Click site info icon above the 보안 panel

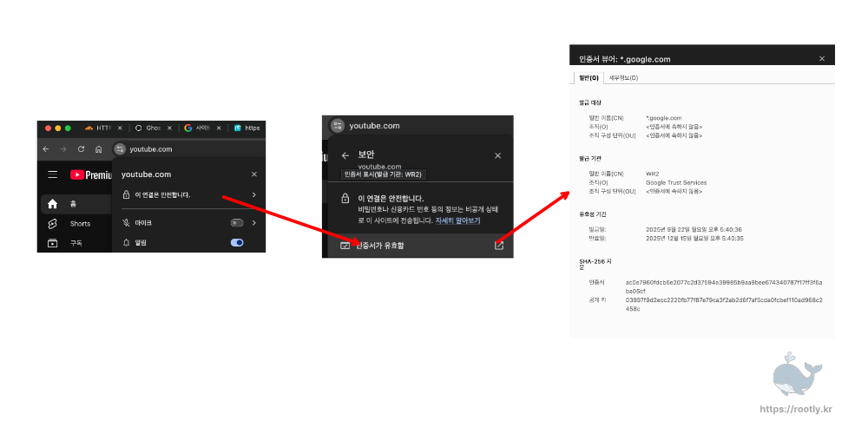tap(338, 126)
